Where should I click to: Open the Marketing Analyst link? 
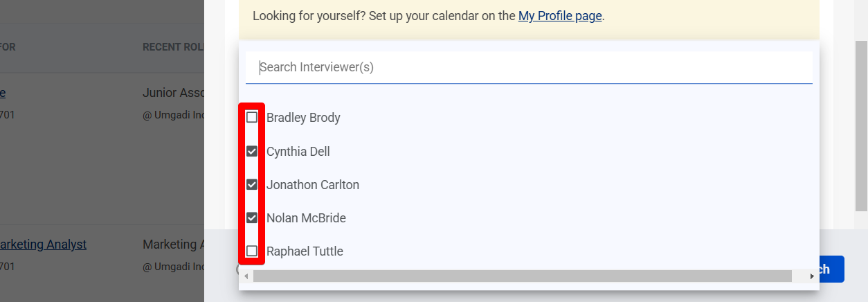pyautogui.click(x=43, y=245)
